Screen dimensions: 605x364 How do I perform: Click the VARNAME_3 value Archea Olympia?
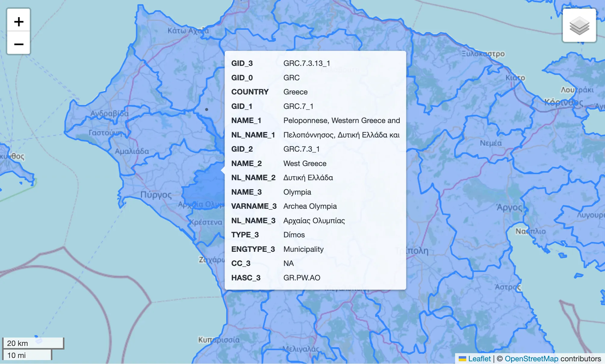pos(310,206)
